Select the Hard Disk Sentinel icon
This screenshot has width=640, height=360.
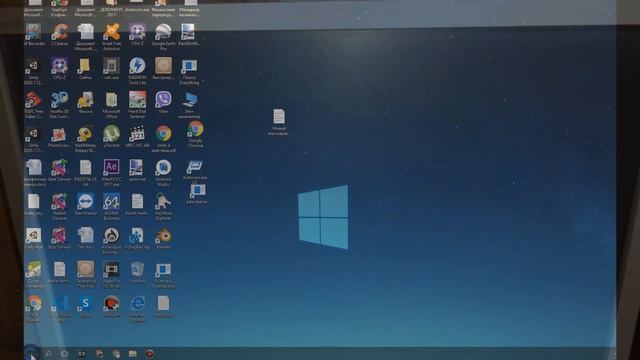pyautogui.click(x=137, y=105)
